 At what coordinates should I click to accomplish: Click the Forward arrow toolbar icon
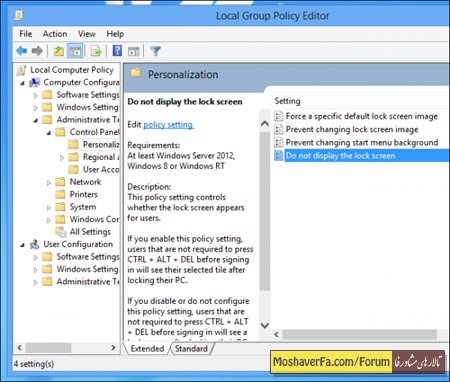coord(37,51)
